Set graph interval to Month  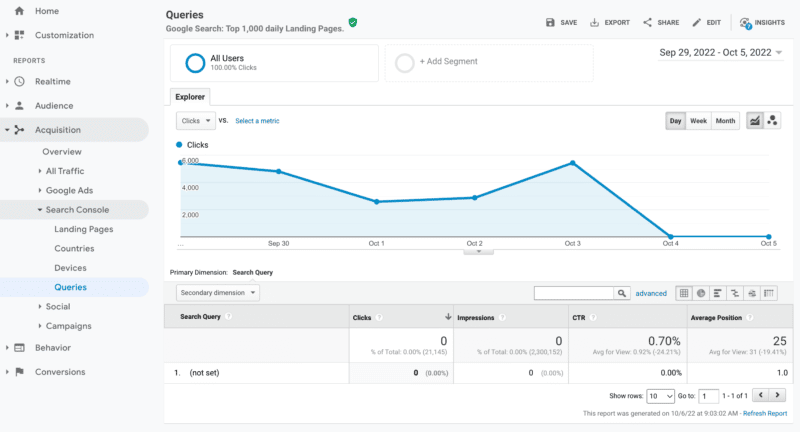[725, 121]
